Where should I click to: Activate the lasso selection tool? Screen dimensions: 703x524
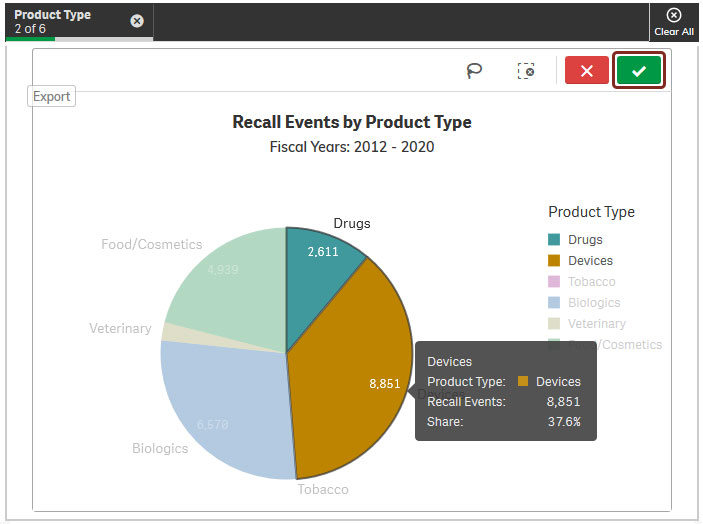(x=475, y=71)
